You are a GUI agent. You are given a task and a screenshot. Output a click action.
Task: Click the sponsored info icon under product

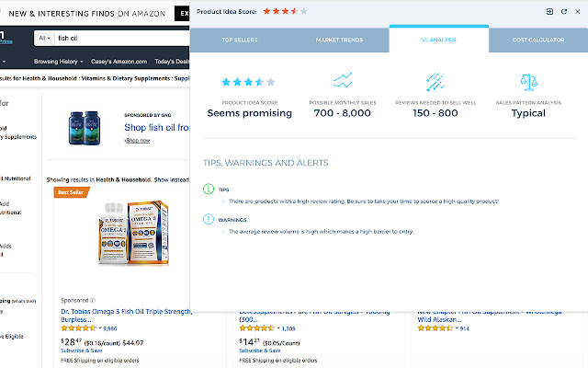tap(92, 300)
